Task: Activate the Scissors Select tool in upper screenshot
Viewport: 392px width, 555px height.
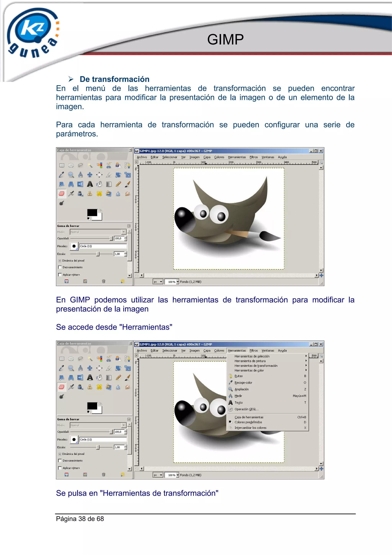Action: coord(109,165)
